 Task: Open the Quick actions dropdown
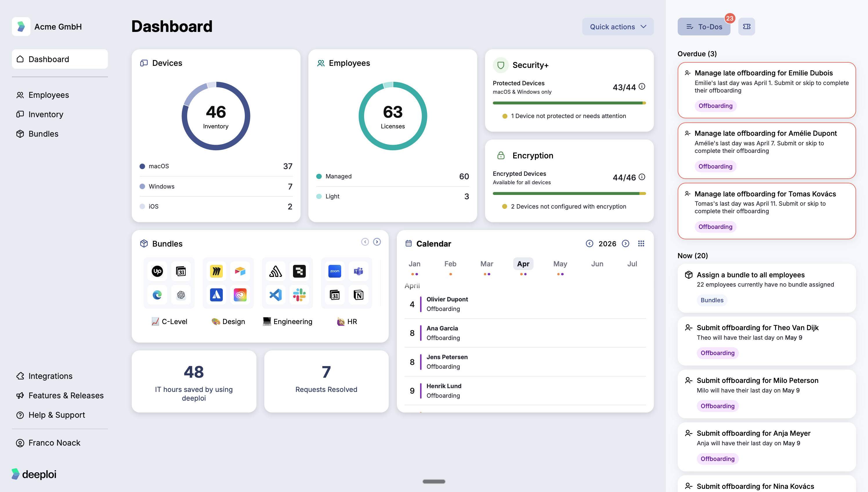coord(618,26)
